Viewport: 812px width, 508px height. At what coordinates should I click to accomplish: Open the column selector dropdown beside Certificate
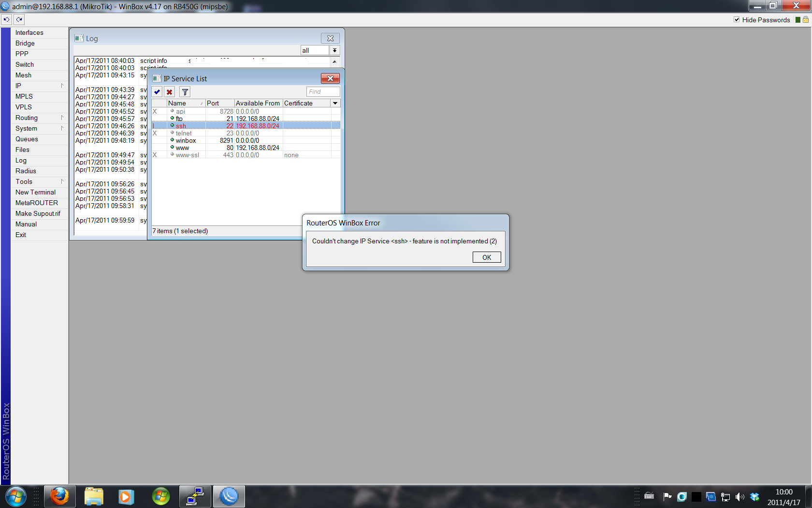click(335, 103)
